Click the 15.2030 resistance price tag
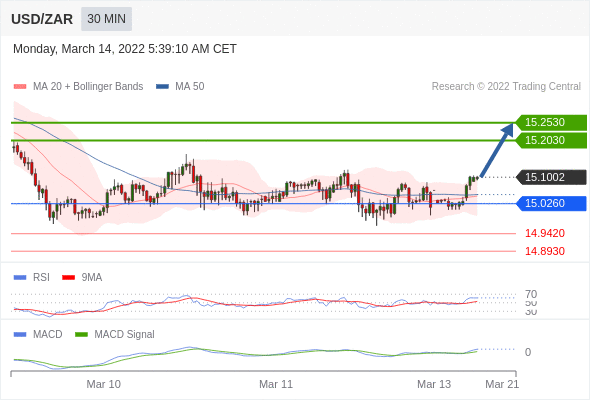 [550, 140]
